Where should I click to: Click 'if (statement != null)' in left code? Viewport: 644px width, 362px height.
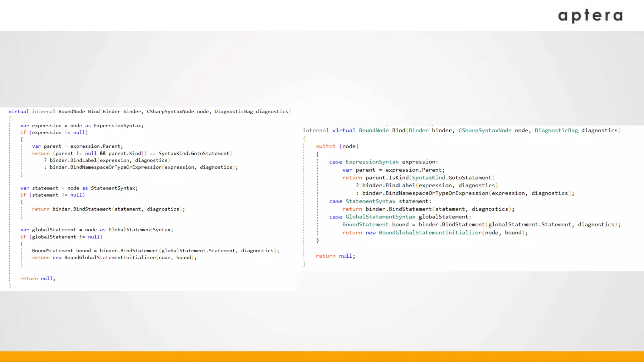pyautogui.click(x=53, y=195)
